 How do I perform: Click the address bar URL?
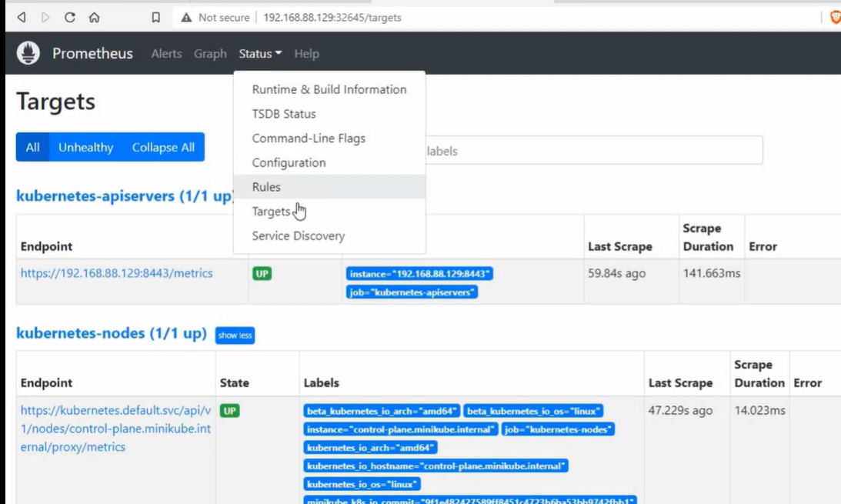(x=332, y=18)
